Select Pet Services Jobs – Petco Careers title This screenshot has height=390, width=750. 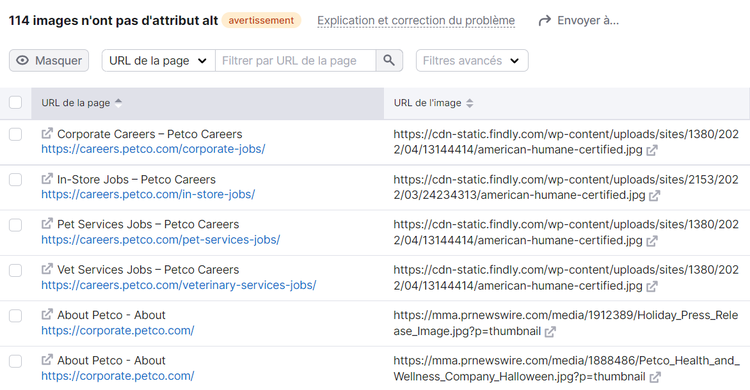[148, 224]
